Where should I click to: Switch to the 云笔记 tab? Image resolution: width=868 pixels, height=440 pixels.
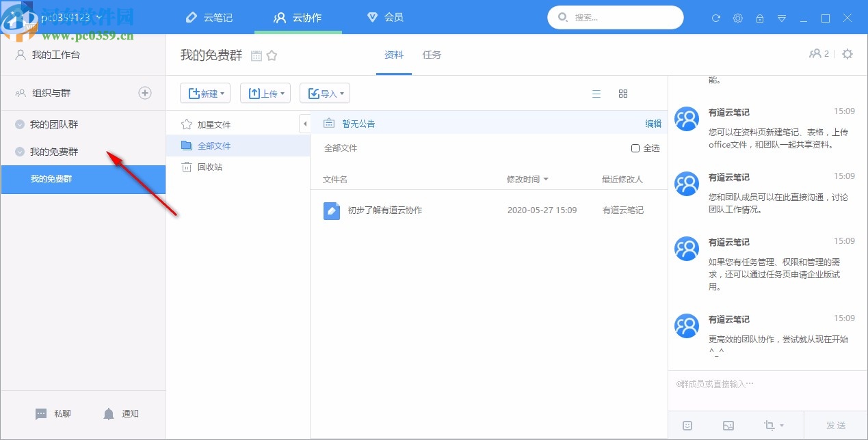(x=209, y=17)
